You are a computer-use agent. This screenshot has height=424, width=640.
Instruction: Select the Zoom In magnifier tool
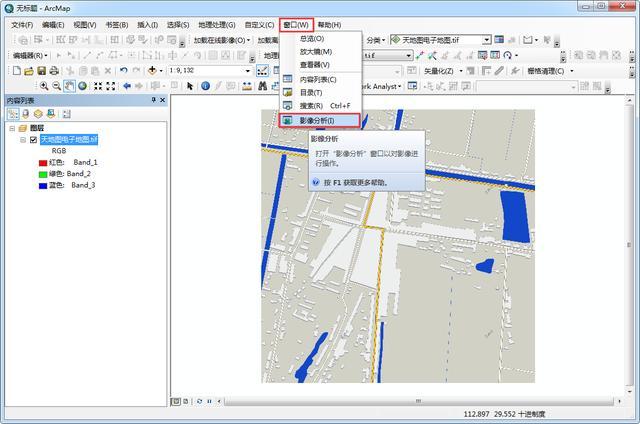pos(44,86)
